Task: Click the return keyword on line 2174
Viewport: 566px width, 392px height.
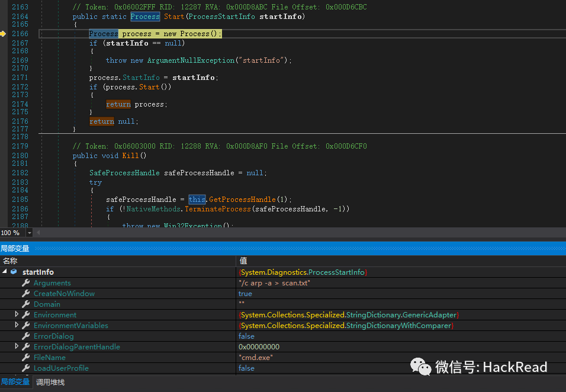Action: pyautogui.click(x=118, y=104)
